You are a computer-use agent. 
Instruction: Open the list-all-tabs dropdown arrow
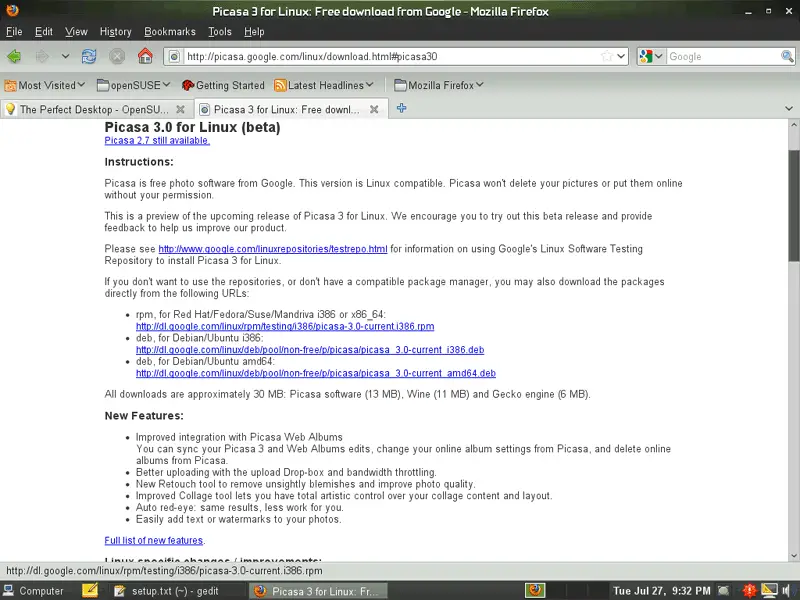[789, 108]
